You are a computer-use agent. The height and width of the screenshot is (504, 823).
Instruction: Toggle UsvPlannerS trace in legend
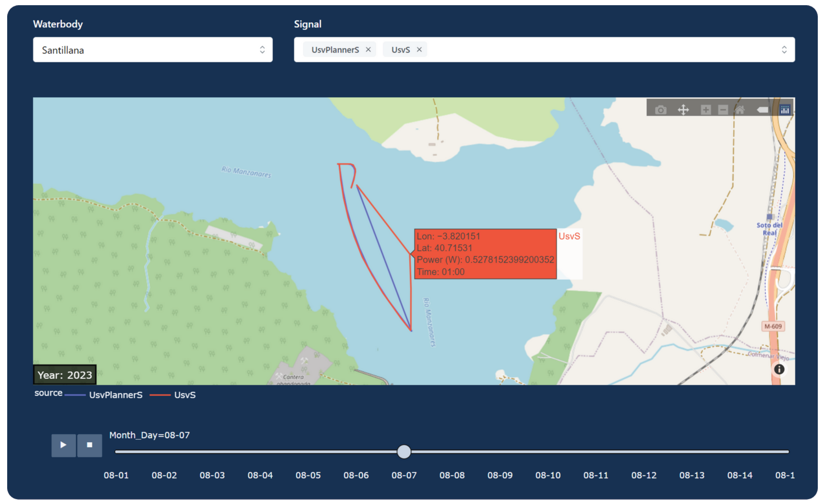coord(115,395)
